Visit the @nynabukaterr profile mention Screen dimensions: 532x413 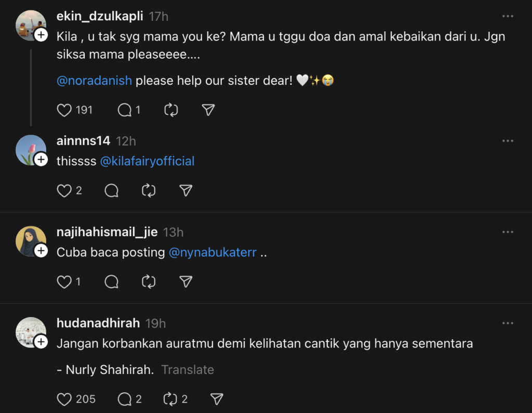(212, 253)
